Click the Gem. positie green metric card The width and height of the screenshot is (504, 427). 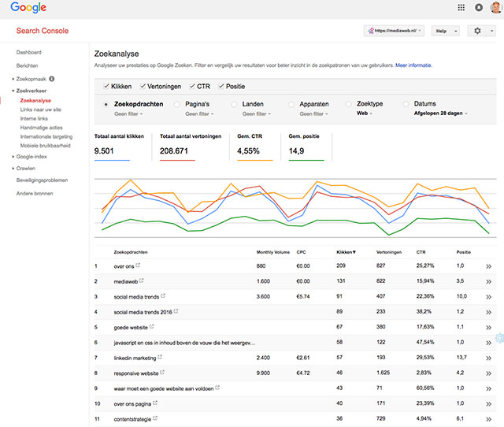pos(306,147)
